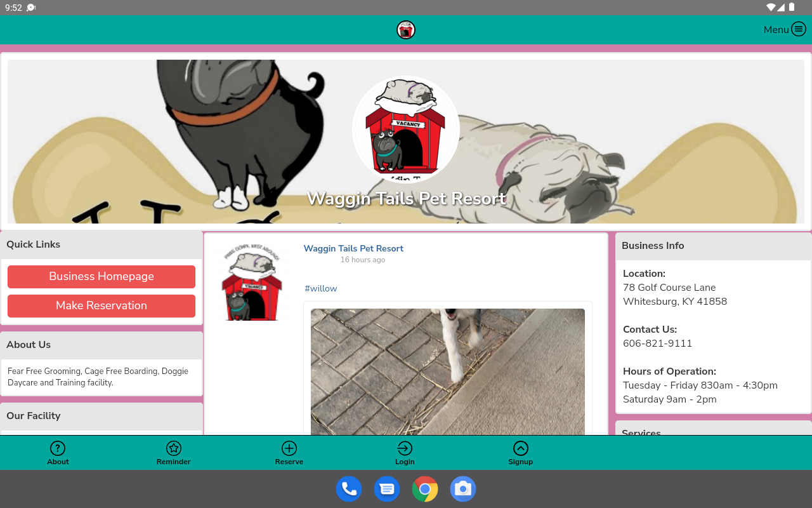Tap the address 78 Golf Course Lane
812x508 pixels.
(x=669, y=288)
